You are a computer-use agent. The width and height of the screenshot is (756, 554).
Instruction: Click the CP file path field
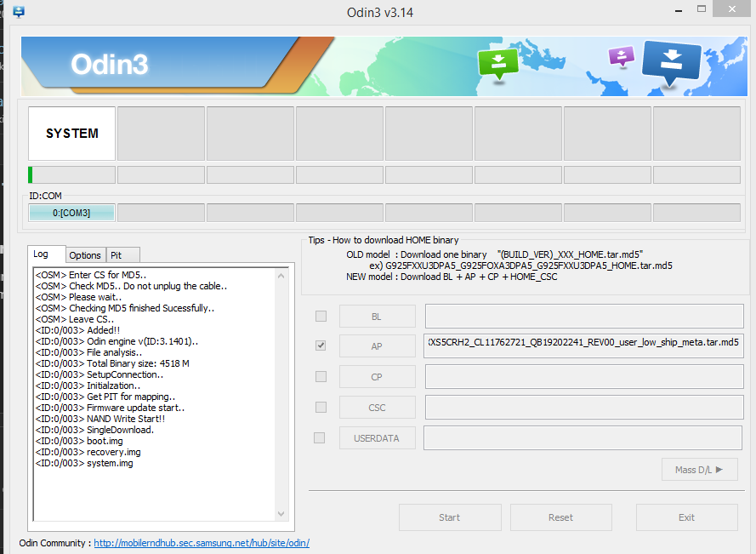[x=584, y=376]
